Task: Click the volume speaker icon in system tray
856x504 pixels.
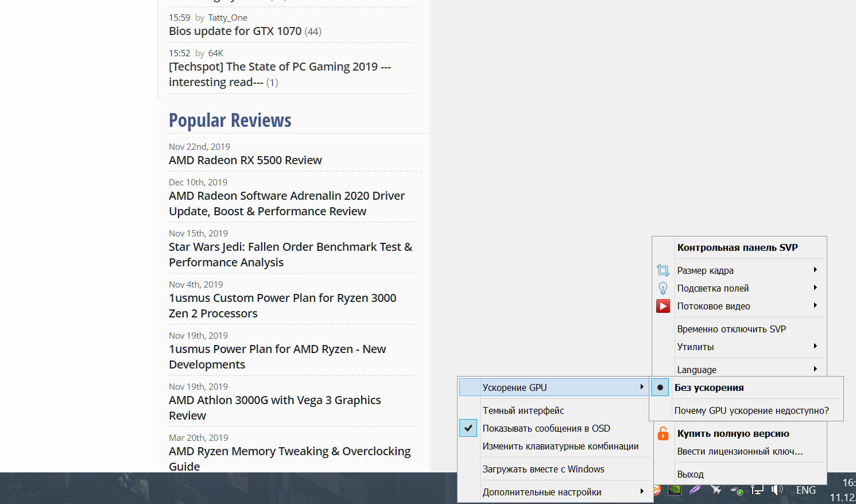Action: point(777,490)
